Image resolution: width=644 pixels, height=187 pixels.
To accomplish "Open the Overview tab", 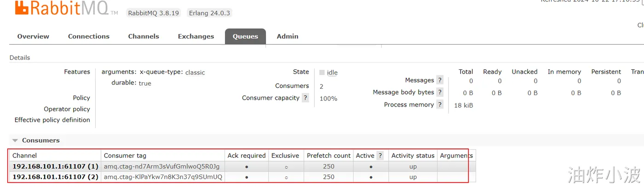I will [x=33, y=36].
